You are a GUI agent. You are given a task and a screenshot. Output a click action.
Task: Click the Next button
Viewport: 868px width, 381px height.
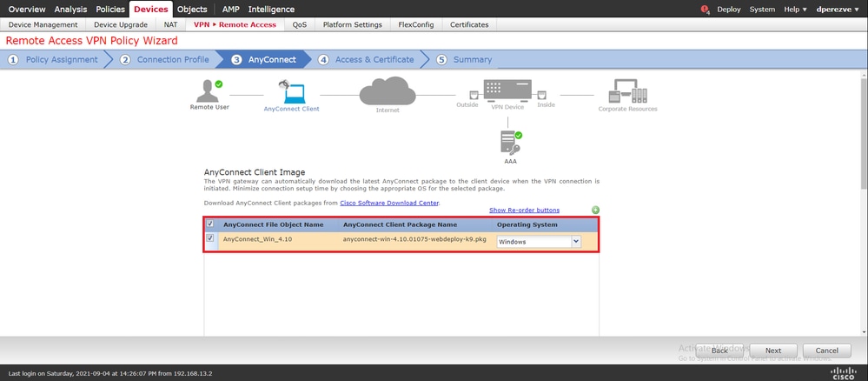(773, 351)
